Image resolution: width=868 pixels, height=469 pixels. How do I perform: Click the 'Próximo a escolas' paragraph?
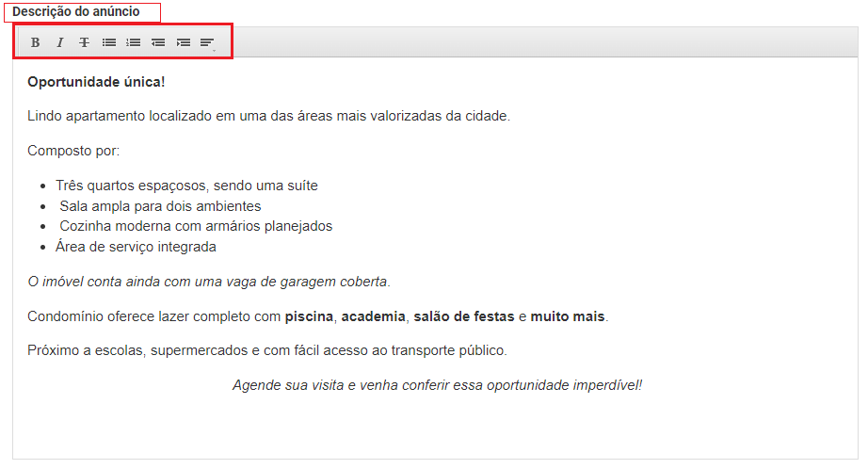pos(267,350)
